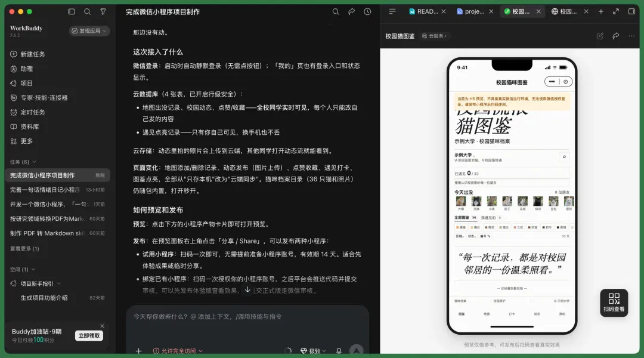
Task: Toggle the sidebar panel icon in title bar
Action: point(72,11)
